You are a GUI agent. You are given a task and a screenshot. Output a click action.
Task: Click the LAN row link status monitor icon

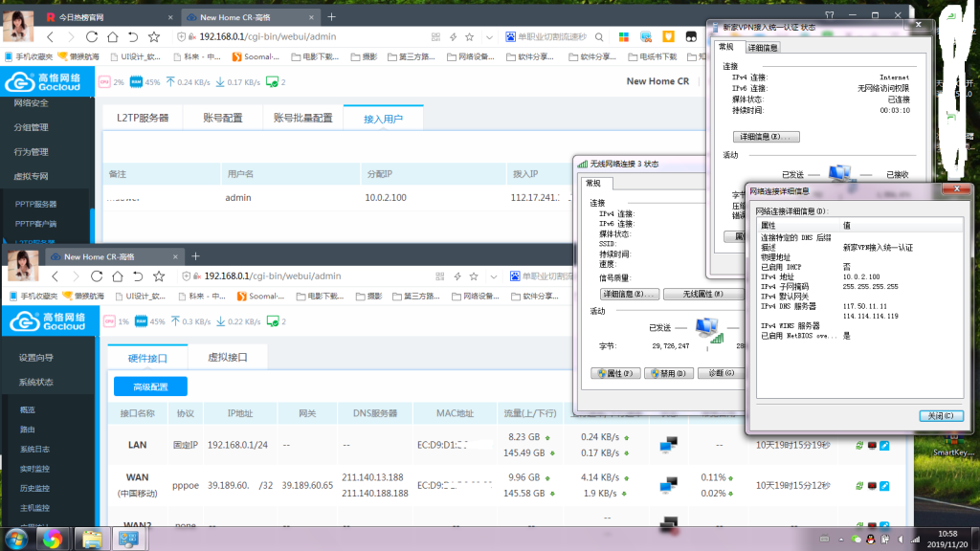click(x=668, y=445)
